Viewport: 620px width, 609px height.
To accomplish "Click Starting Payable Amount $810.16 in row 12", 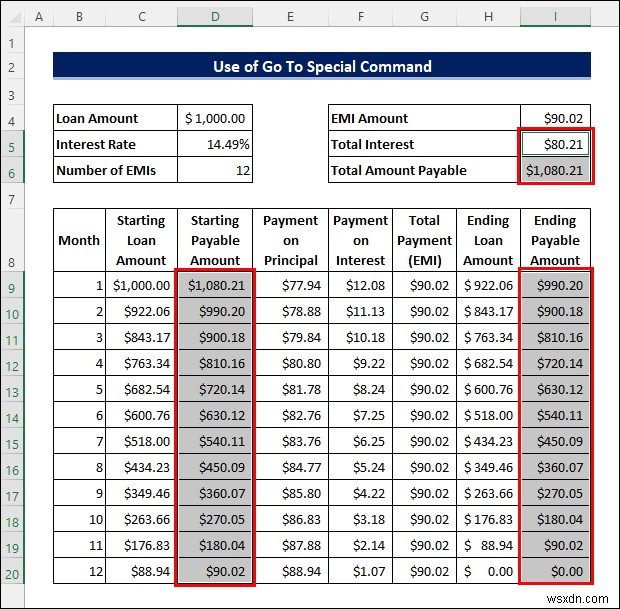I will [x=215, y=363].
